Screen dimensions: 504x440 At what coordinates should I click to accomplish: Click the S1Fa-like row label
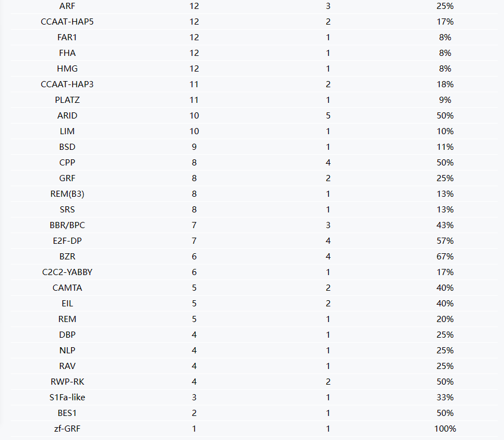(x=67, y=398)
